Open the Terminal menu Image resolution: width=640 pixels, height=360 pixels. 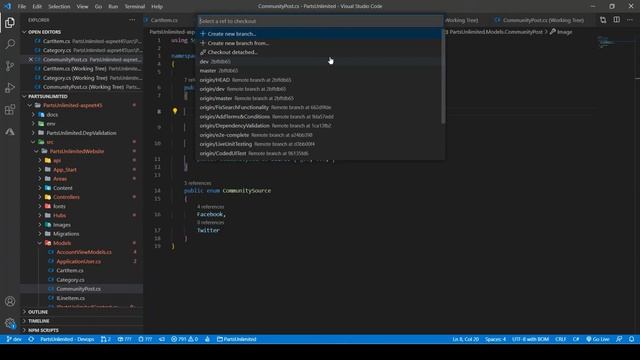tap(135, 7)
